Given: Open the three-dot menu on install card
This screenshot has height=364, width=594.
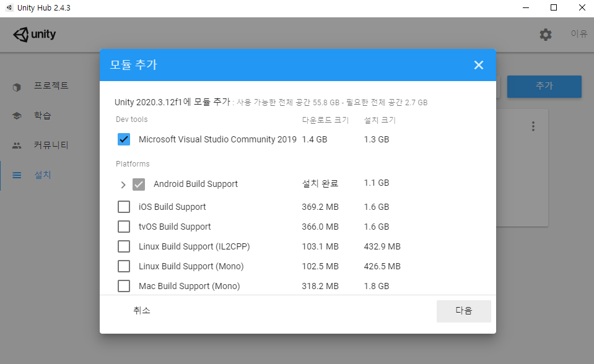Looking at the screenshot, I should 533,126.
